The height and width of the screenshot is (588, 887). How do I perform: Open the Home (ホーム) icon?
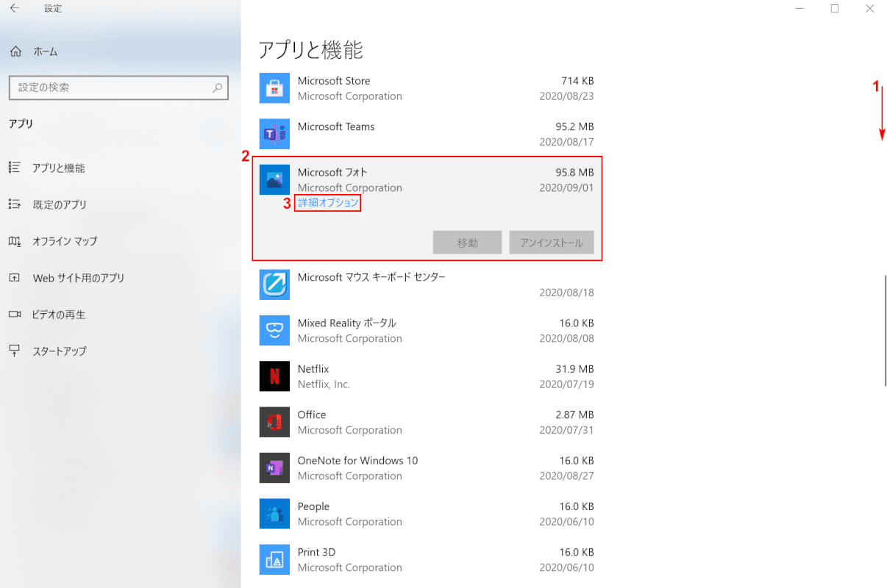coord(15,51)
